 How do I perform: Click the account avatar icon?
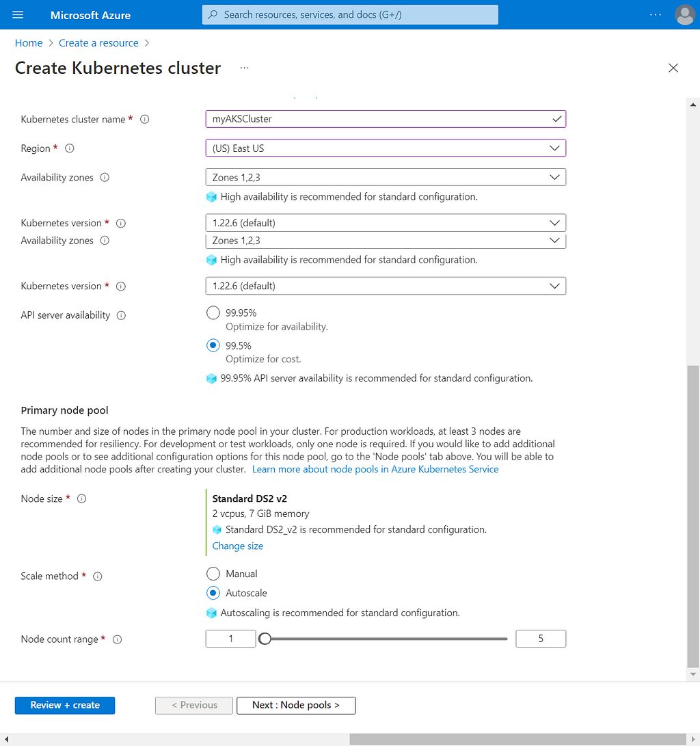685,15
